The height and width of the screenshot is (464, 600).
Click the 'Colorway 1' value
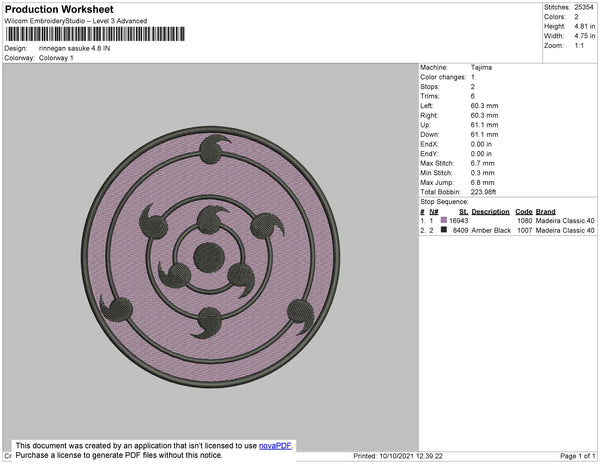click(x=56, y=58)
